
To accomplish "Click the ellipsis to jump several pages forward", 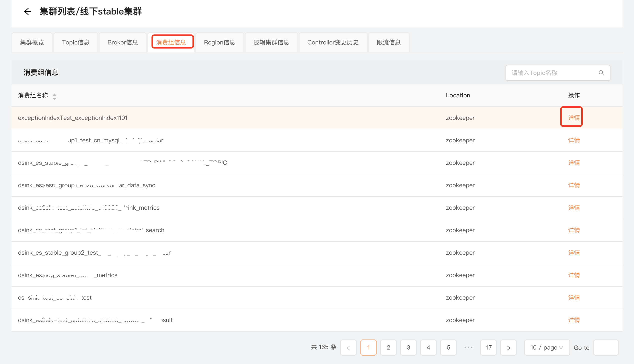I will pyautogui.click(x=468, y=347).
